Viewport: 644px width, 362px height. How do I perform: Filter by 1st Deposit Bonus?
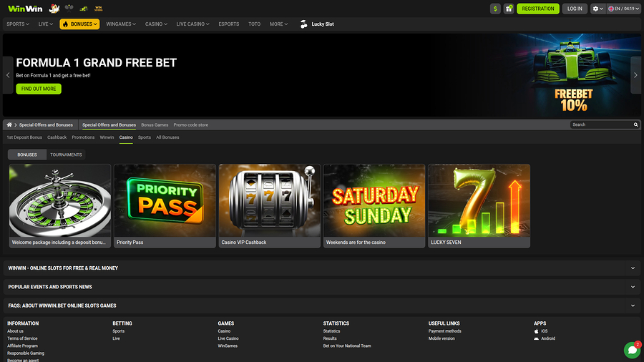(x=24, y=137)
